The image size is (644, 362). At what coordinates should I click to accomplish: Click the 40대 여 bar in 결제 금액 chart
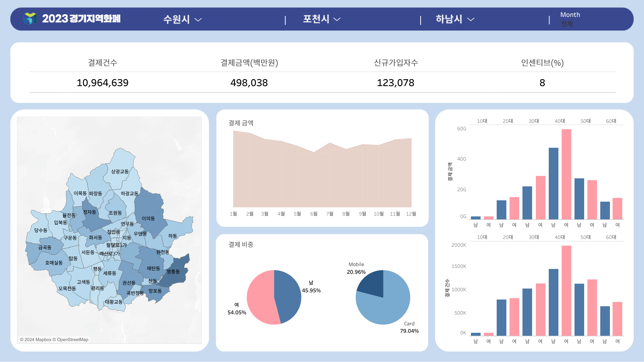point(566,174)
